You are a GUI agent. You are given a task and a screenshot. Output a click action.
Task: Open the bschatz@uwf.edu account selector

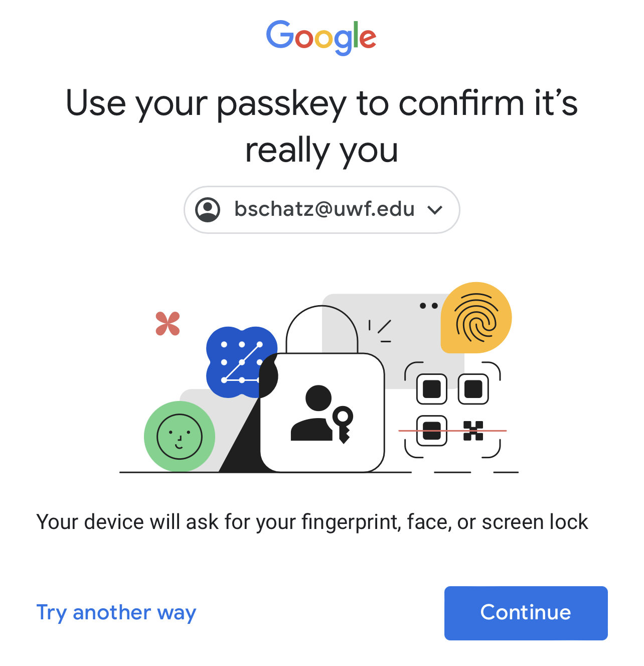tap(322, 210)
